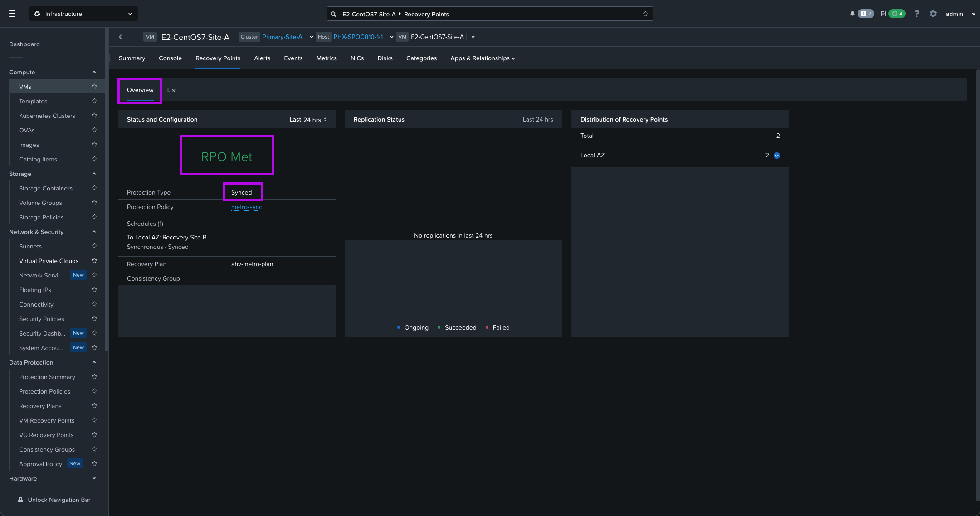Screen dimensions: 980x516
Task: Open the NICs tab
Action: pyautogui.click(x=357, y=58)
